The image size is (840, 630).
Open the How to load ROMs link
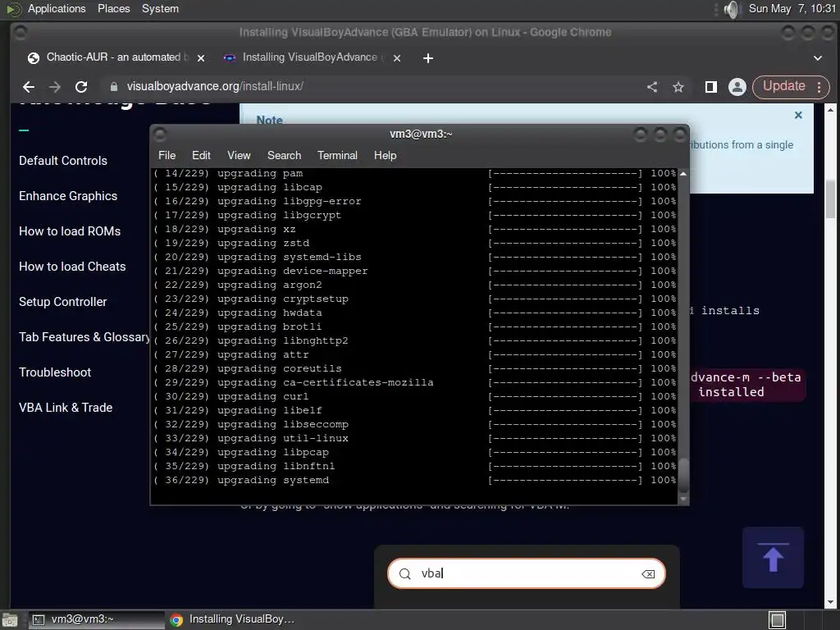[70, 231]
